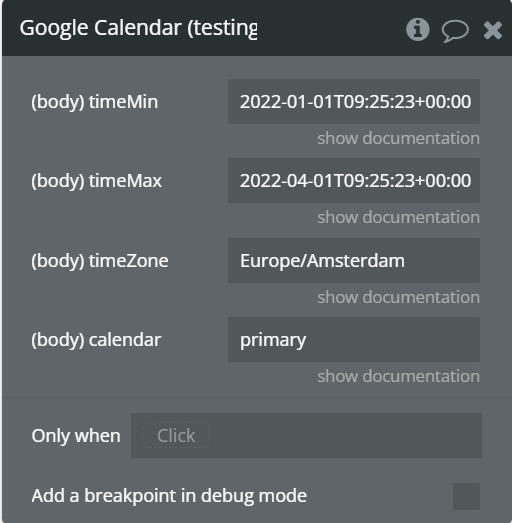This screenshot has width=512, height=523.
Task: Click the (body) timeMax label
Action: [x=96, y=181]
